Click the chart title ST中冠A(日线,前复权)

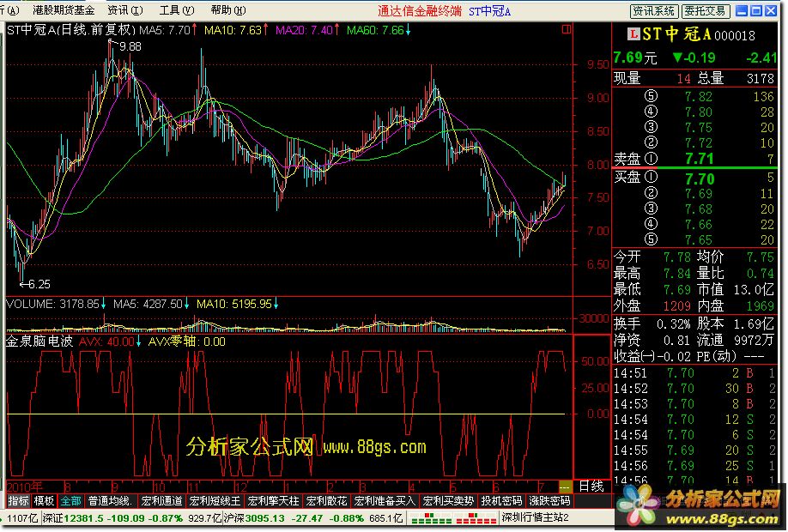(71, 30)
